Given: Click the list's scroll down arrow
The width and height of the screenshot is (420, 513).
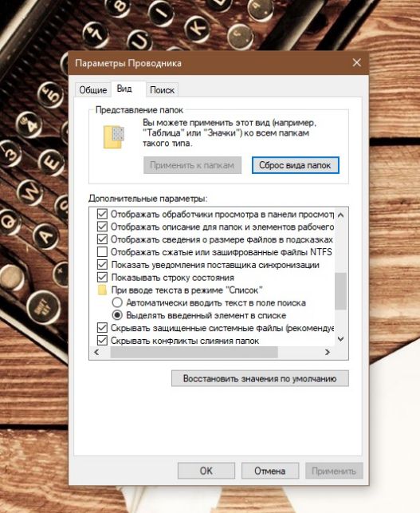Looking at the screenshot, I should [340, 339].
